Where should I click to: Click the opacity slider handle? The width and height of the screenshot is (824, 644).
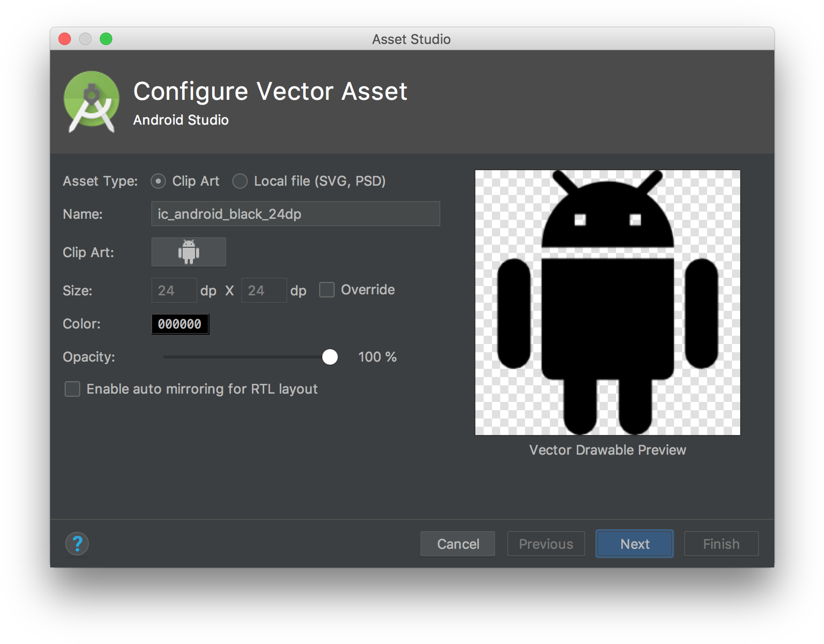click(x=330, y=357)
